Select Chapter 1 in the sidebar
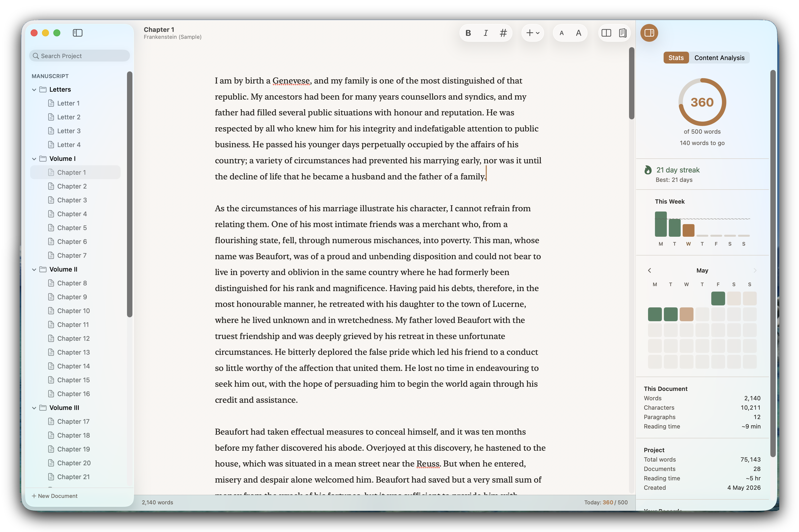Screen dimensions: 799x532 pos(75,172)
